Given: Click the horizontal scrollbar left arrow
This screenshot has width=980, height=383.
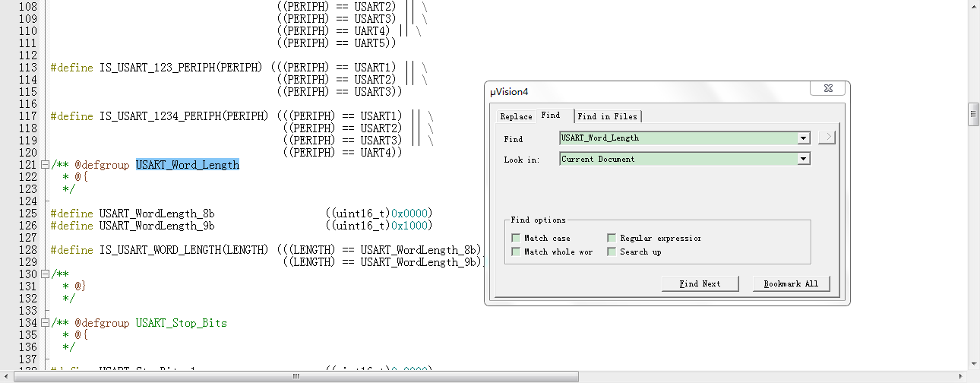Looking at the screenshot, I should click(x=6, y=377).
